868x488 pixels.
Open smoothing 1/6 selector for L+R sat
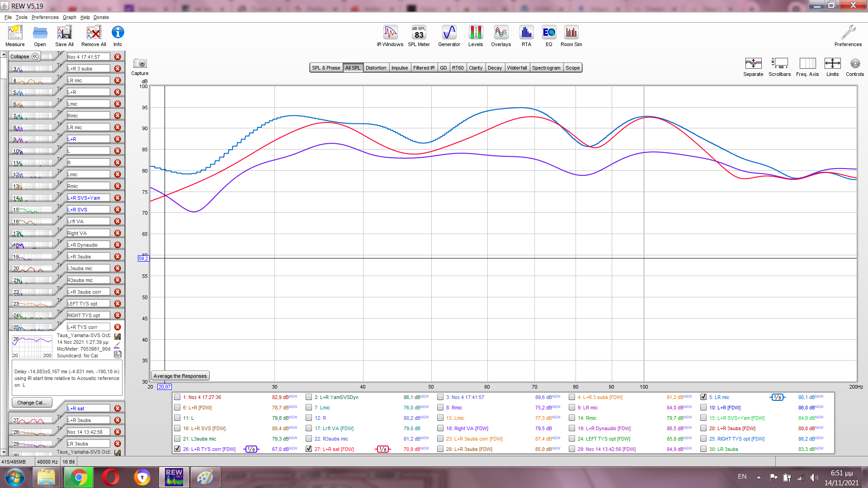pos(382,449)
